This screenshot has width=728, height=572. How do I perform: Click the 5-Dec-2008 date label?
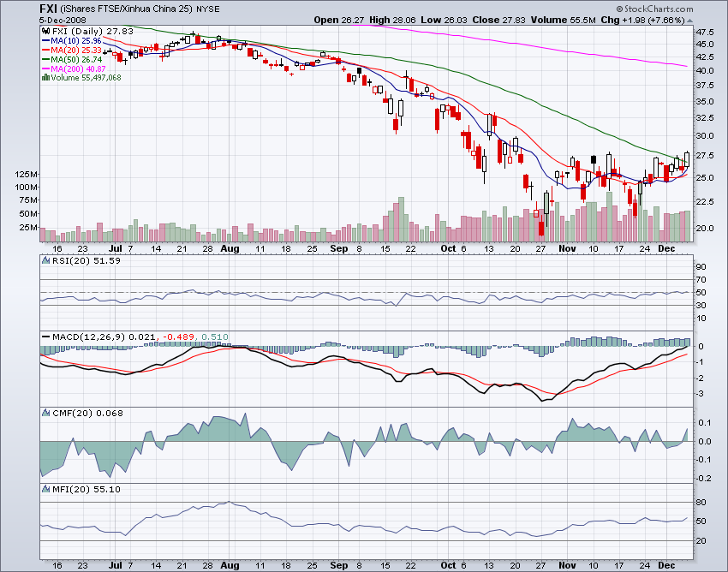(63, 21)
